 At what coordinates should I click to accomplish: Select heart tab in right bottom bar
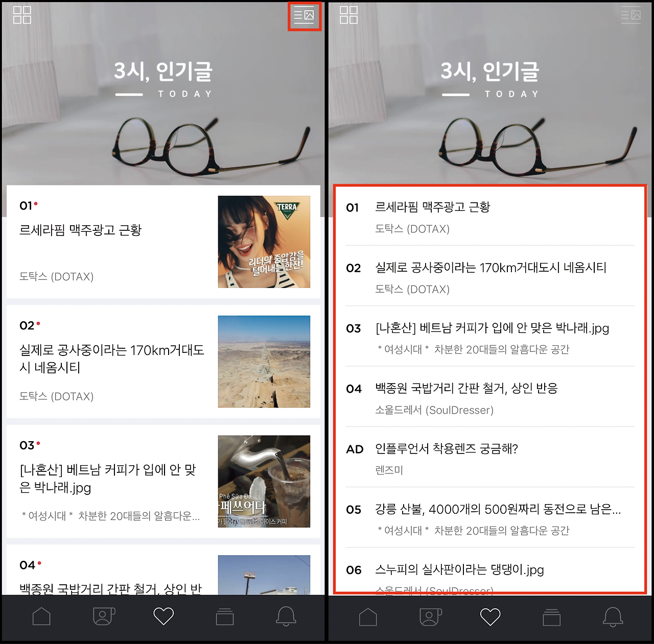pyautogui.click(x=491, y=616)
